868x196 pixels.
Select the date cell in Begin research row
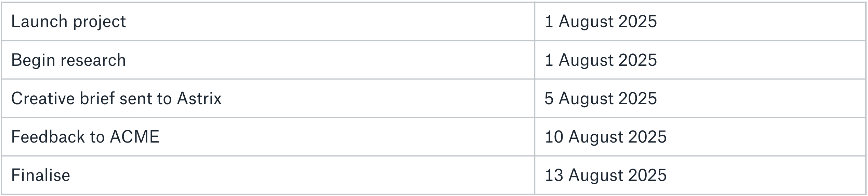click(x=700, y=60)
